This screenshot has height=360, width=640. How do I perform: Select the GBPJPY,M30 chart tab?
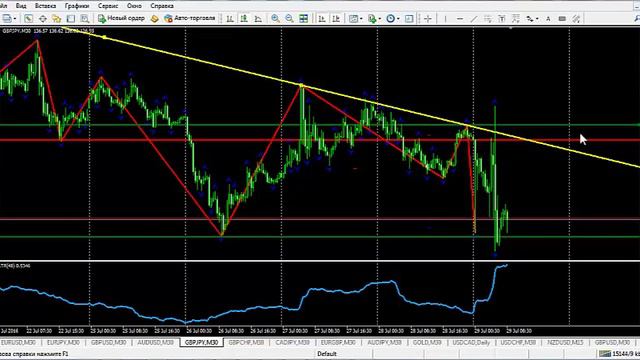(202, 342)
